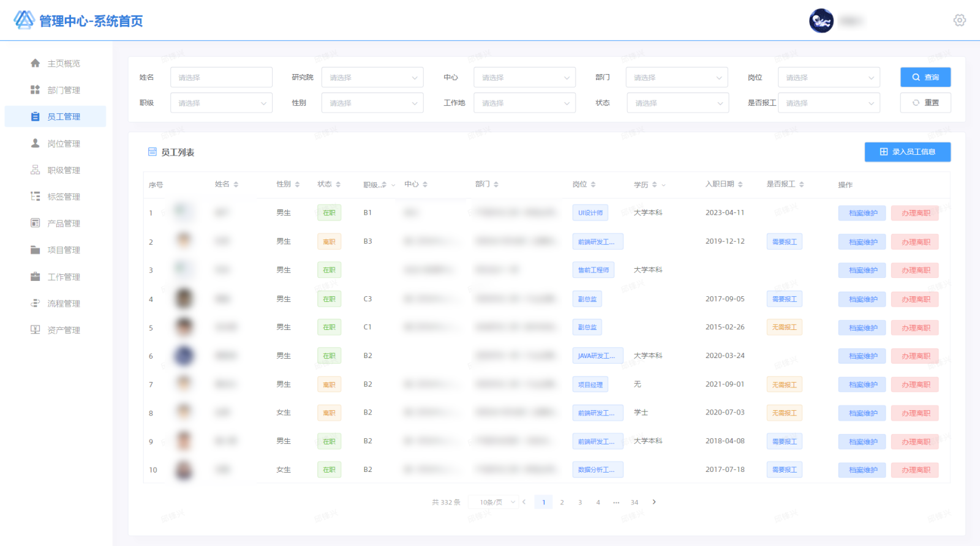
Task: Toggle sort on 状态 column header
Action: click(338, 184)
